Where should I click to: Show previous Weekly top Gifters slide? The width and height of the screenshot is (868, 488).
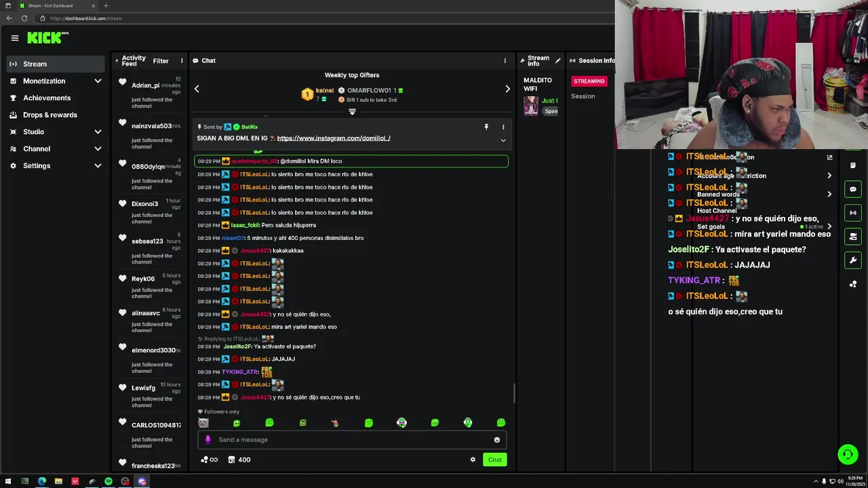(x=197, y=89)
